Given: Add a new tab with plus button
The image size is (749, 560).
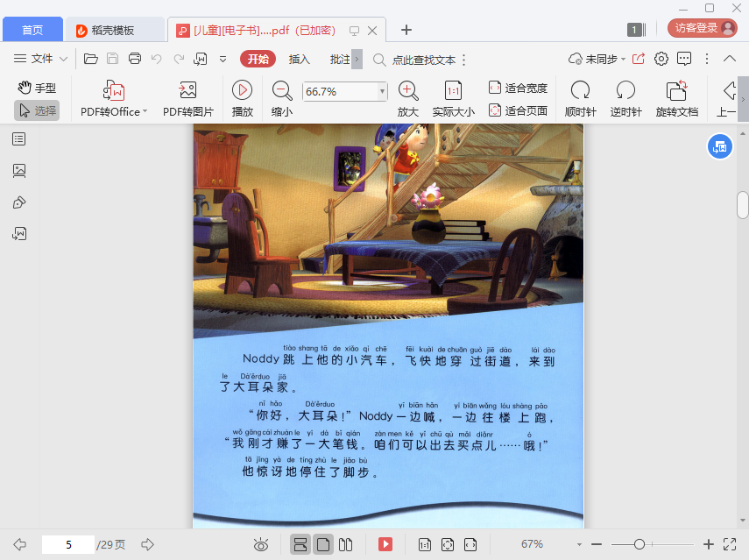Looking at the screenshot, I should point(406,30).
